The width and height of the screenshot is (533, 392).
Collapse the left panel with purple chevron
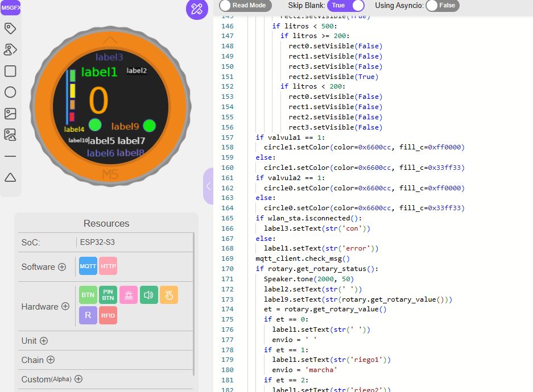pos(208,186)
